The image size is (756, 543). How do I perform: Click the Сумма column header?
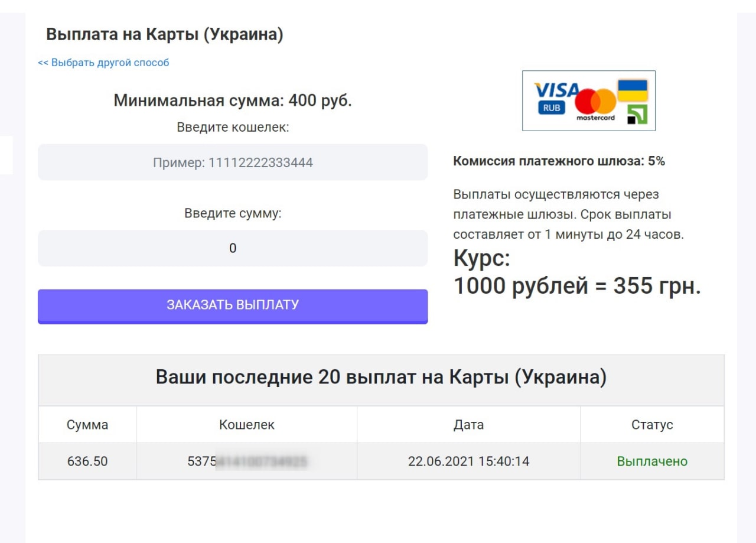(87, 424)
